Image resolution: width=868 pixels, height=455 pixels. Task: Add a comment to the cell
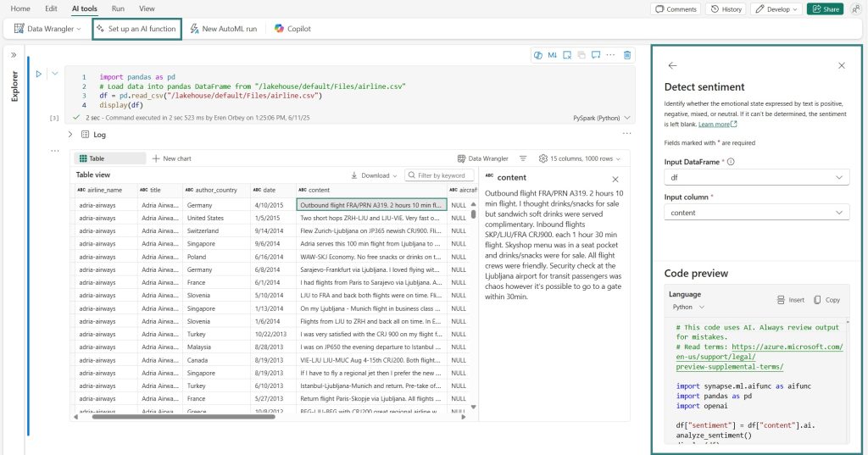[x=596, y=55]
